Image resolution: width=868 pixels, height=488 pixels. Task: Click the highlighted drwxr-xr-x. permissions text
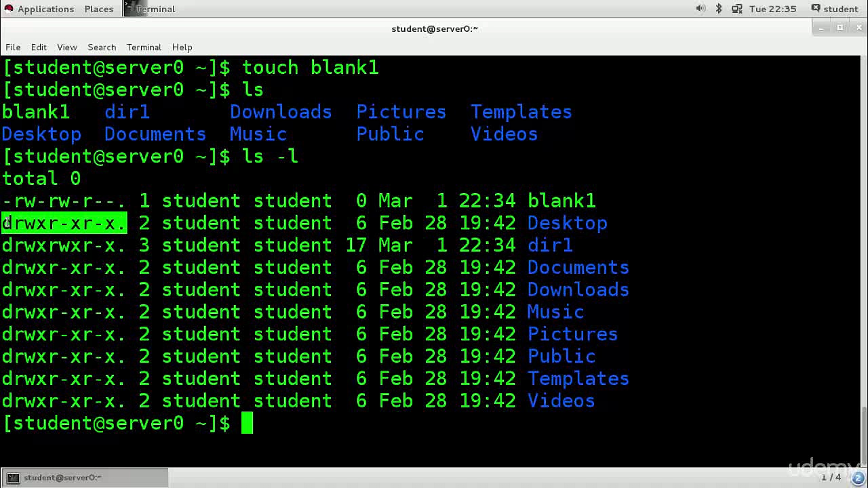pos(64,223)
